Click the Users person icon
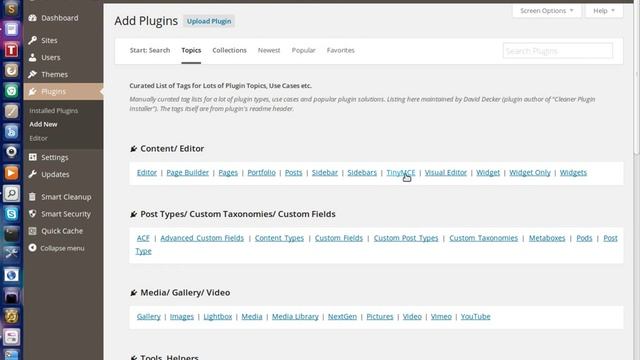 coord(33,58)
